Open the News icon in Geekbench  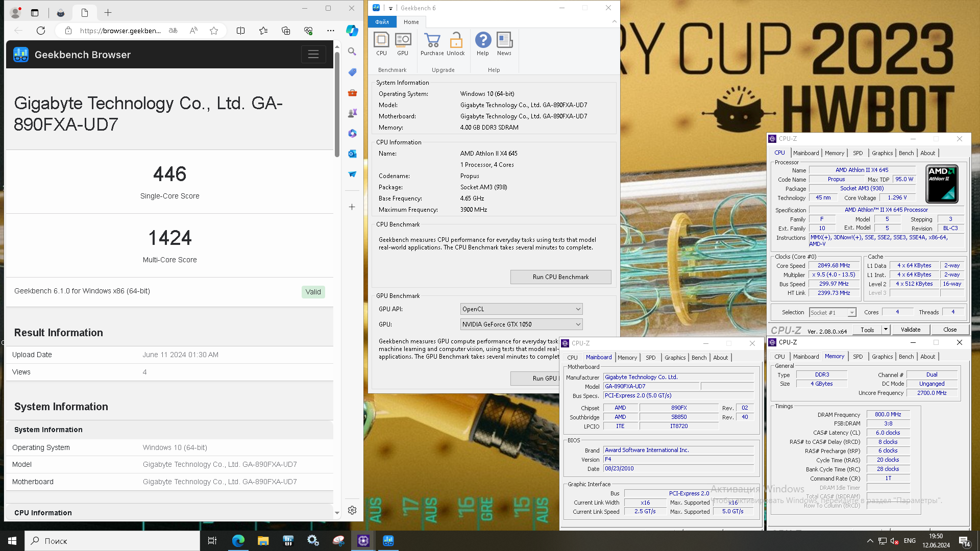504,44
